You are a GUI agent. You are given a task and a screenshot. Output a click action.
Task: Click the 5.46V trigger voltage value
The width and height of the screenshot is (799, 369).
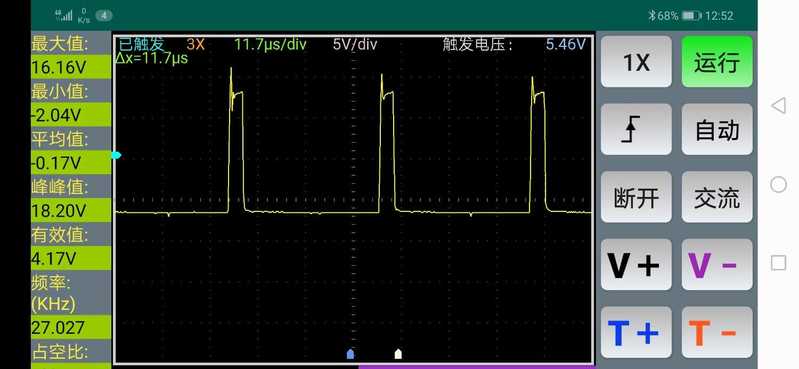click(x=566, y=44)
